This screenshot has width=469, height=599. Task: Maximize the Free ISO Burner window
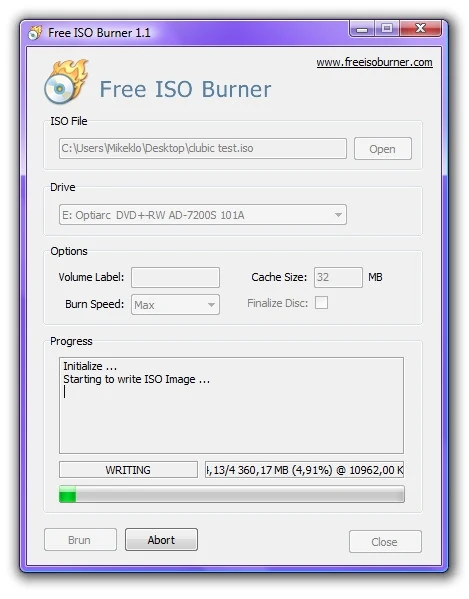(387, 29)
